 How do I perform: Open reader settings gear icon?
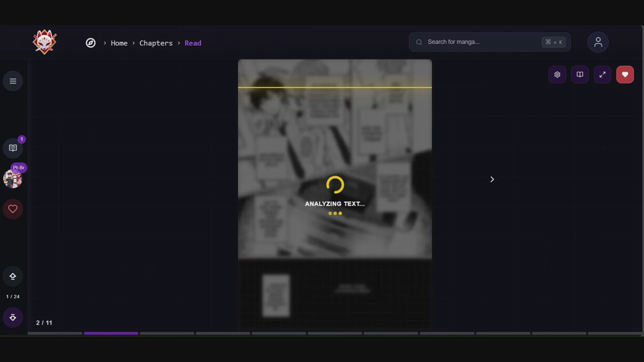pos(557,74)
